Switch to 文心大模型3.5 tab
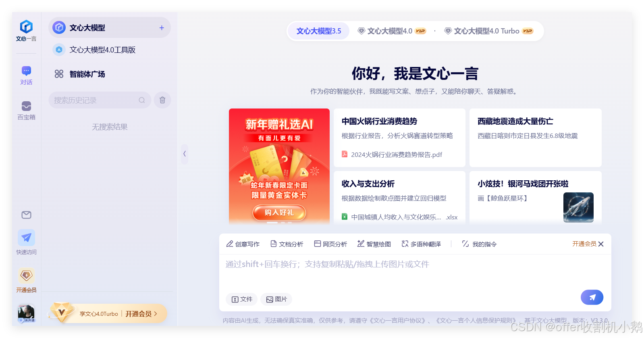The height and width of the screenshot is (338, 644). point(319,31)
